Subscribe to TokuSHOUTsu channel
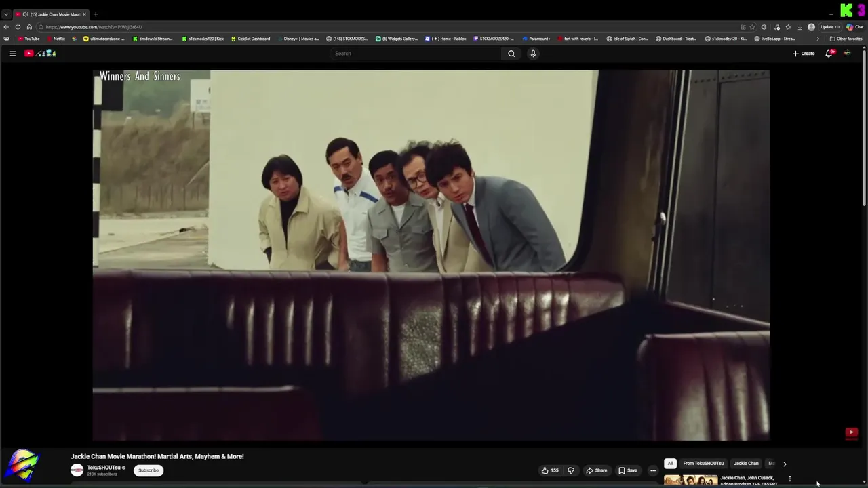The height and width of the screenshot is (488, 868). (x=149, y=470)
